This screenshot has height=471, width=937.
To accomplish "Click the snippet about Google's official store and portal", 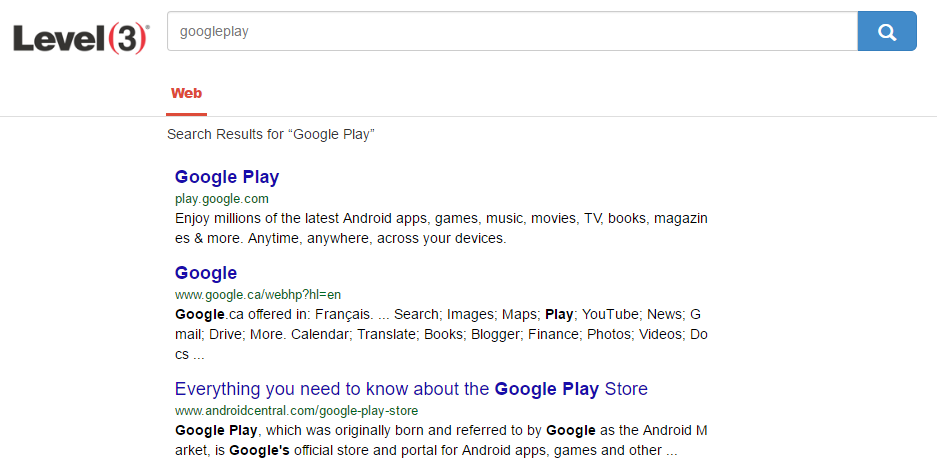I will (441, 441).
